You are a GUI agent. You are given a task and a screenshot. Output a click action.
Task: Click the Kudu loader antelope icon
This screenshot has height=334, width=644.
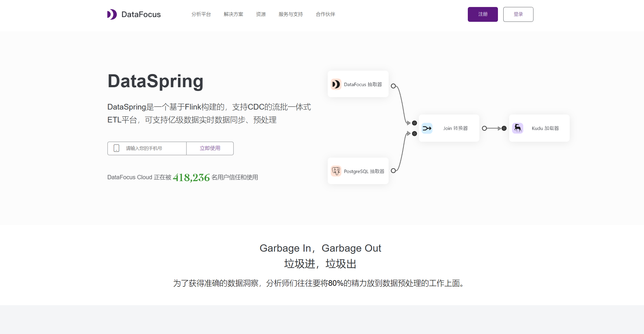tap(518, 128)
